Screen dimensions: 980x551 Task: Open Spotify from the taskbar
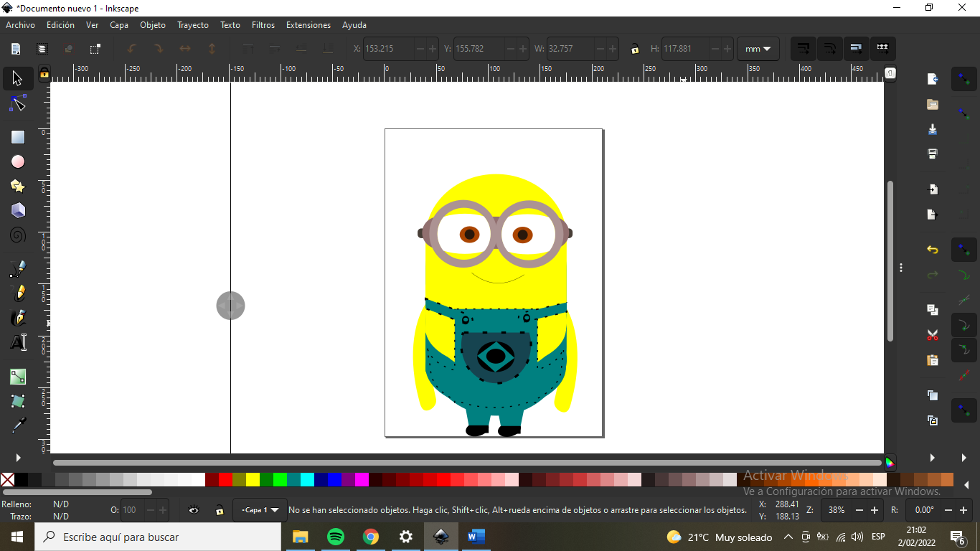(335, 537)
